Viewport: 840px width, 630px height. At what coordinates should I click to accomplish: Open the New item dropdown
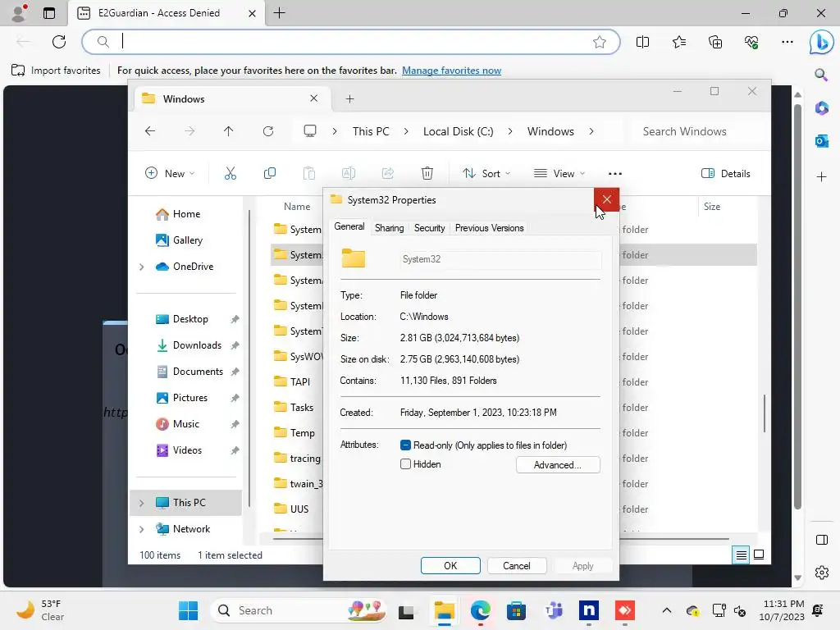(x=170, y=174)
